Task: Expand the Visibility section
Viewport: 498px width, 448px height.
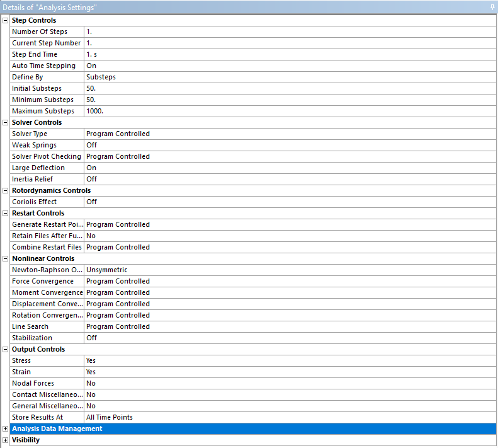Action: click(6, 440)
